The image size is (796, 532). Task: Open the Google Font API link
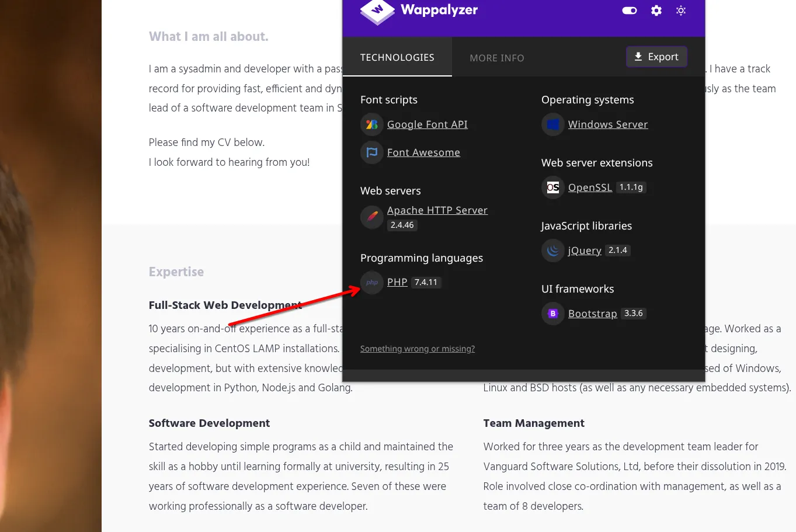(x=427, y=124)
